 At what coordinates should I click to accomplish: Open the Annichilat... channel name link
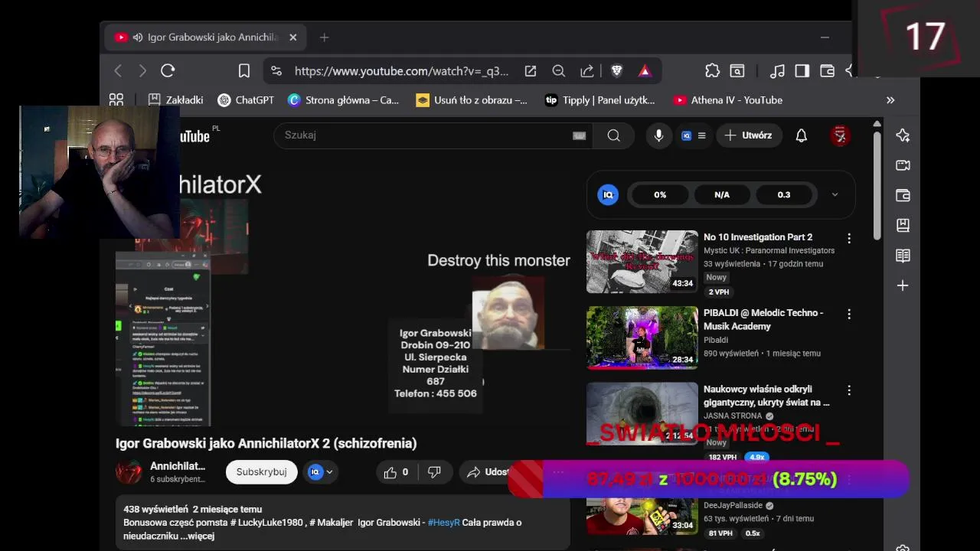pos(178,466)
